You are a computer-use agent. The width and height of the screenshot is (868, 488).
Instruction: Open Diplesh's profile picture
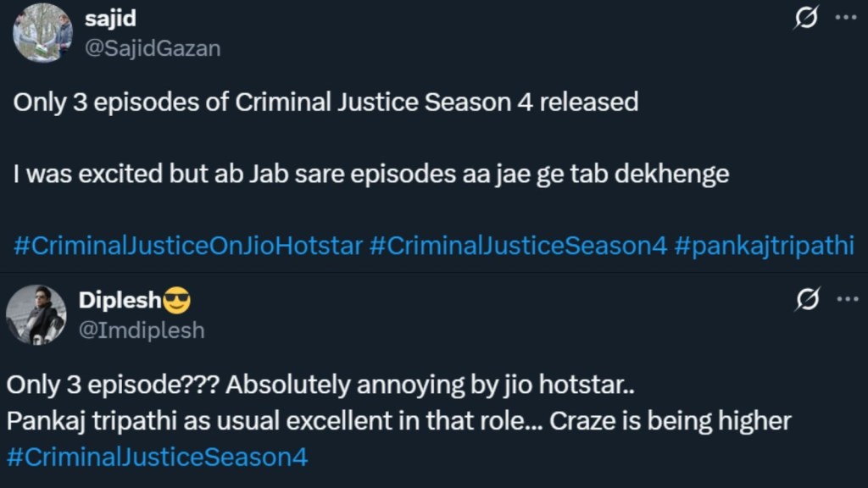pyautogui.click(x=36, y=314)
